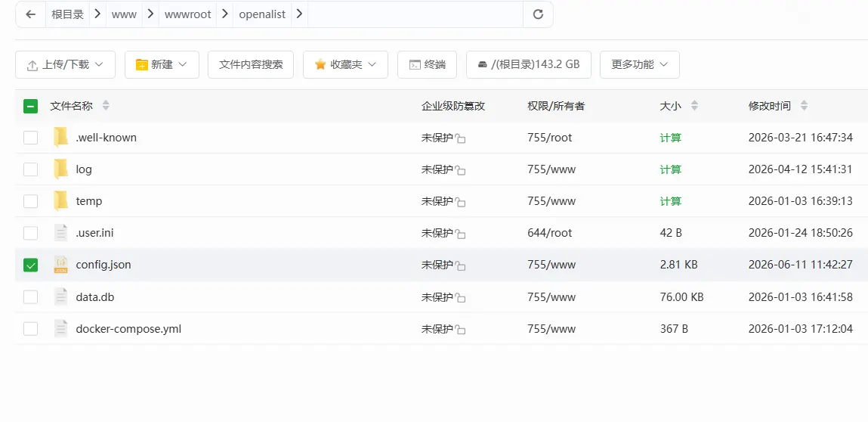Screen dimensions: 868x422
Task: Click lock icon in .well-known row
Action: click(x=460, y=138)
